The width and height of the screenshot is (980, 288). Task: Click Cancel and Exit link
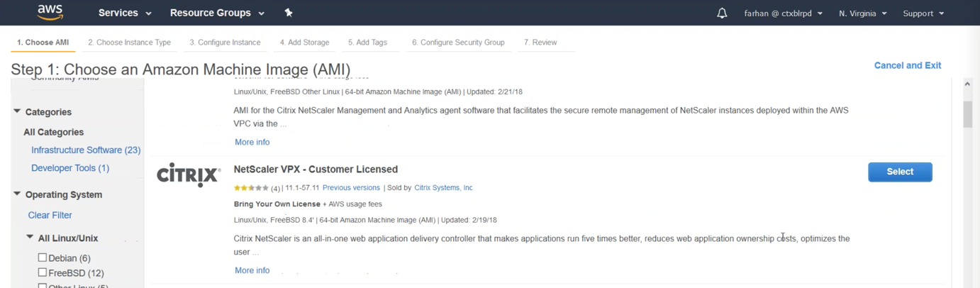907,65
